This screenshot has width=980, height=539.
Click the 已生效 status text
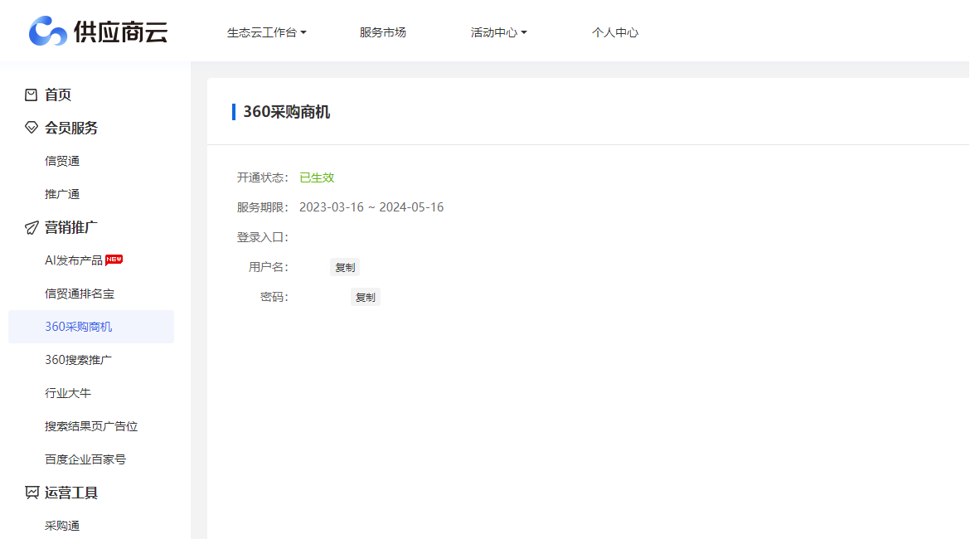pos(317,177)
